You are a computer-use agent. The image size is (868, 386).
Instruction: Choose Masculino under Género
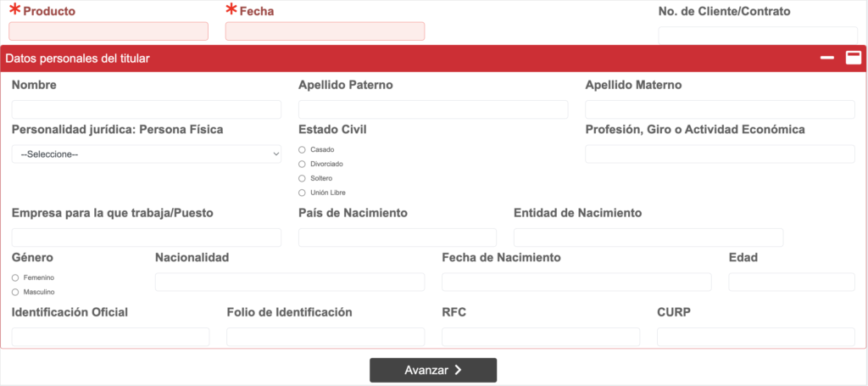click(15, 292)
